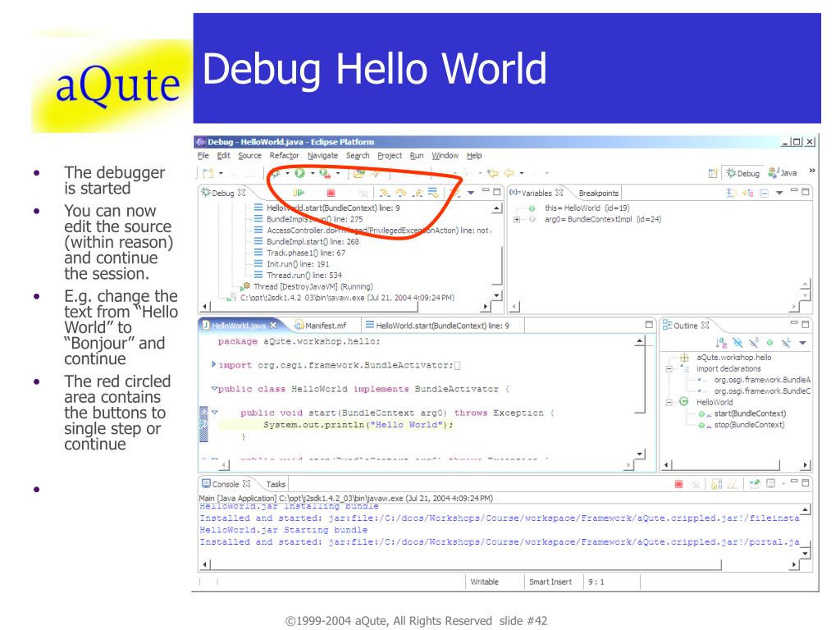The height and width of the screenshot is (630, 840).
Task: Open the New wizard dropdown arrow
Action: (221, 173)
